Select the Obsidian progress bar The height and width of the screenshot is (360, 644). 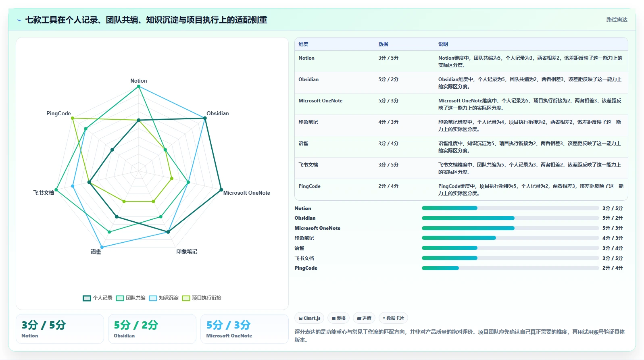click(510, 218)
